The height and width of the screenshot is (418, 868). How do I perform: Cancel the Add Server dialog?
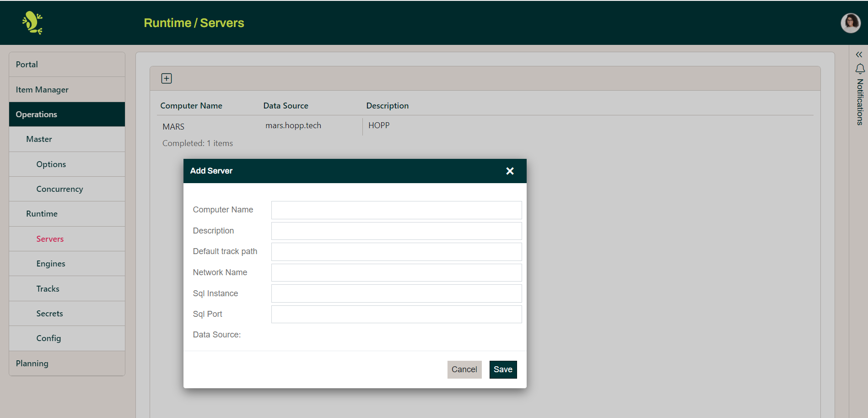coord(464,369)
